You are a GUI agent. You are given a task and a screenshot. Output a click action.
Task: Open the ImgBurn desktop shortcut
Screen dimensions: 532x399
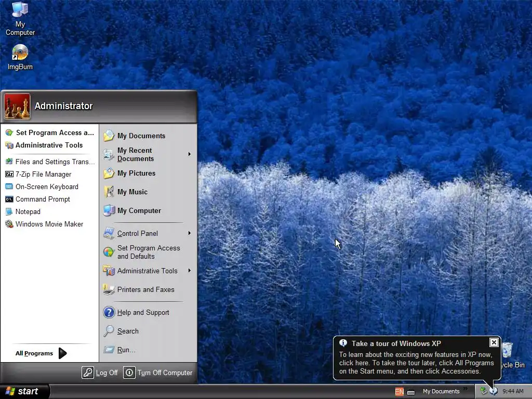(20, 57)
